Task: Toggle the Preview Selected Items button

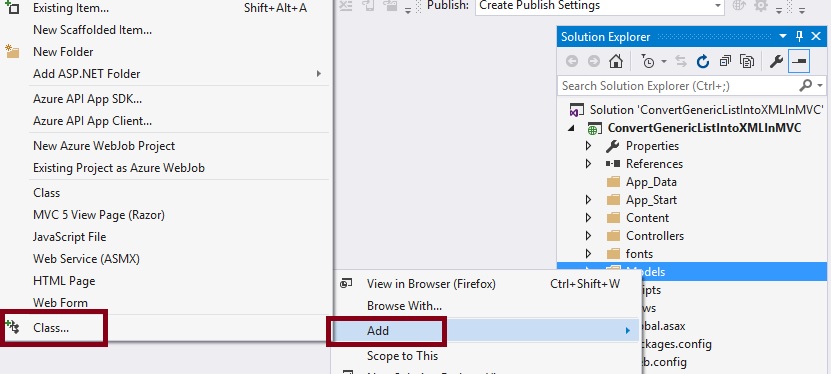Action: (799, 61)
